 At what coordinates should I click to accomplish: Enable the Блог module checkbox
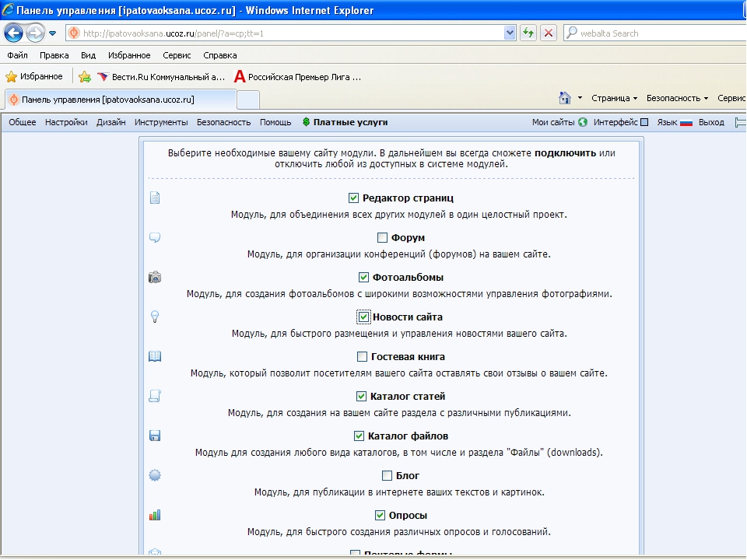(x=387, y=475)
